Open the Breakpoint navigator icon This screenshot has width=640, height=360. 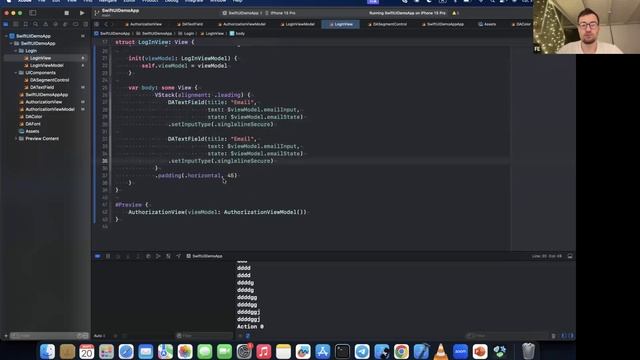[x=76, y=24]
